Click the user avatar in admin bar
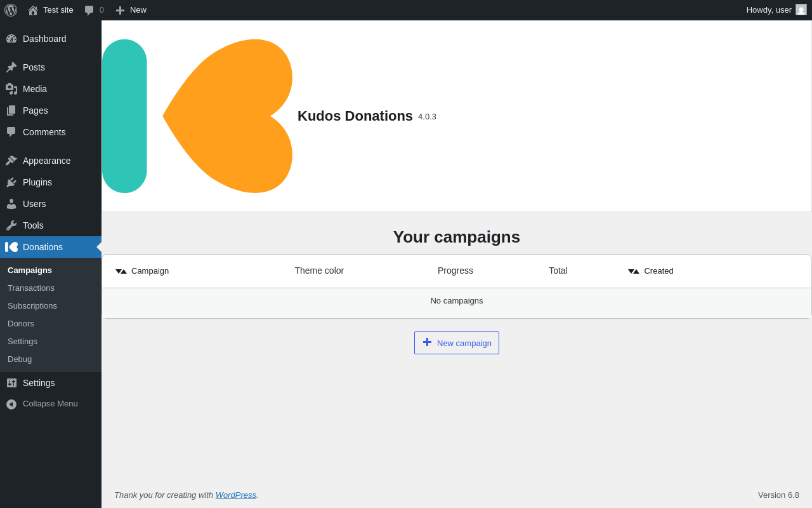812x508 pixels. (801, 10)
